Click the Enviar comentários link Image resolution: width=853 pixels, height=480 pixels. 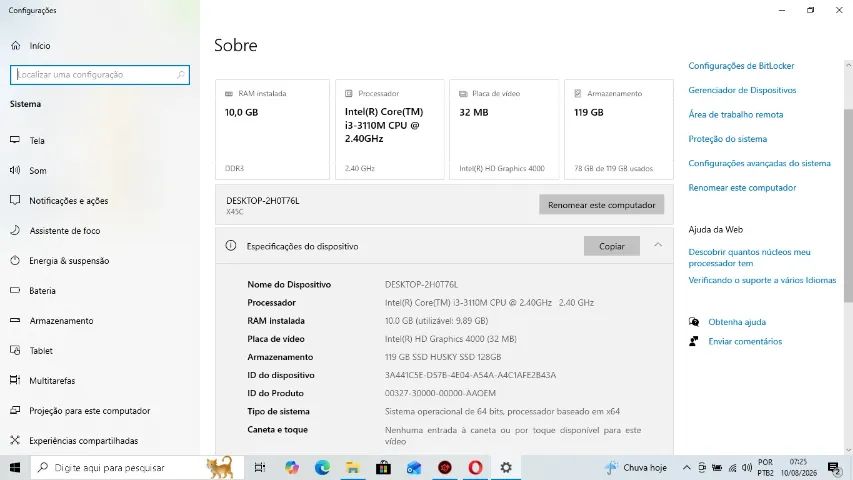pyautogui.click(x=745, y=341)
